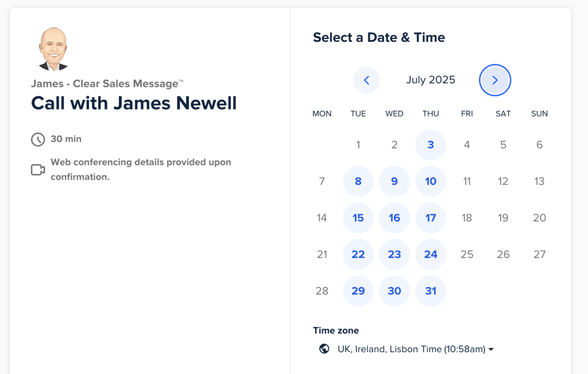Pick Wednesday July 9
This screenshot has height=374, width=588.
tap(394, 181)
